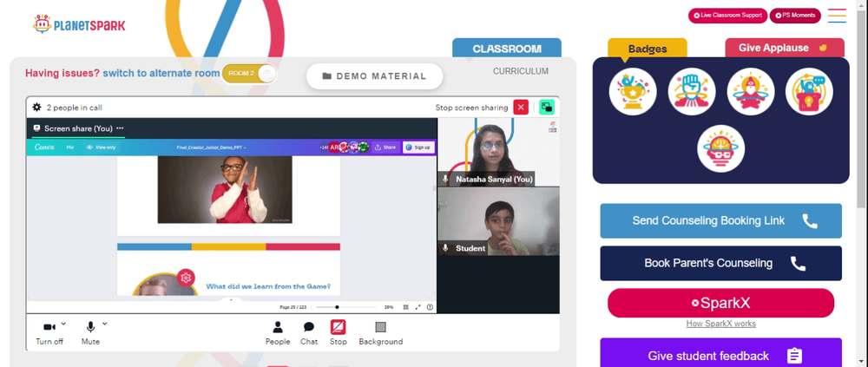Switch to the CLASSROOM tab

point(507,49)
